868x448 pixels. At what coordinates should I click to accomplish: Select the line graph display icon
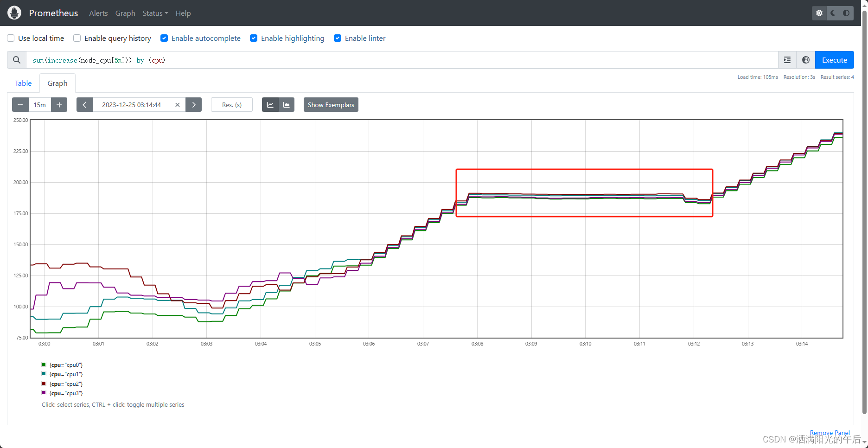coord(270,104)
